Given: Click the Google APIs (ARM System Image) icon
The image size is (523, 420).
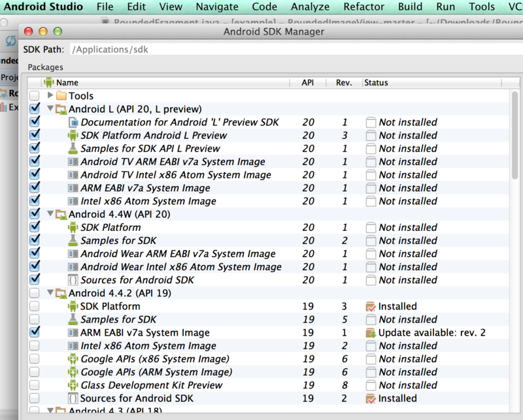Looking at the screenshot, I should [x=73, y=372].
